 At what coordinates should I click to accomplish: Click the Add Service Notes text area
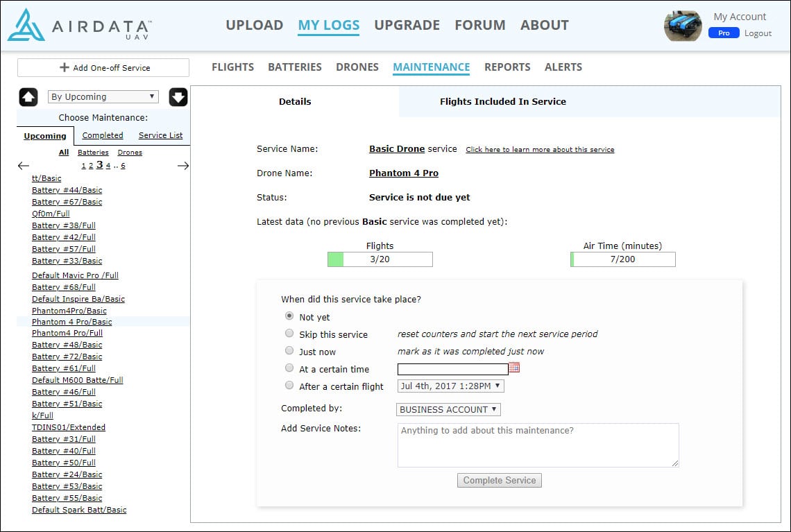click(538, 445)
